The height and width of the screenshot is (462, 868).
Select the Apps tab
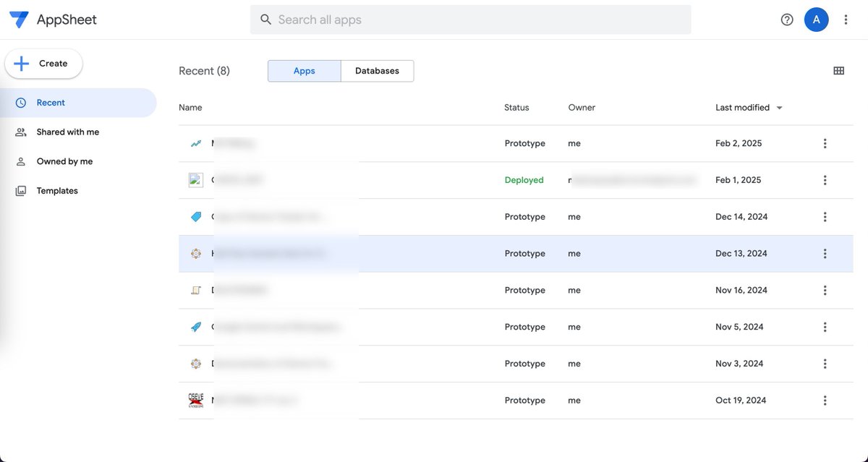305,71
